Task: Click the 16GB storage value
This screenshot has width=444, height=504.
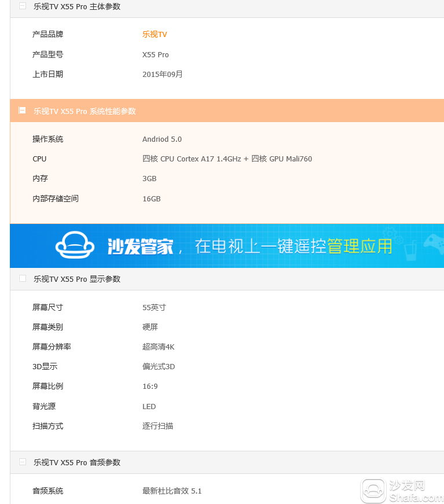Action: (152, 199)
